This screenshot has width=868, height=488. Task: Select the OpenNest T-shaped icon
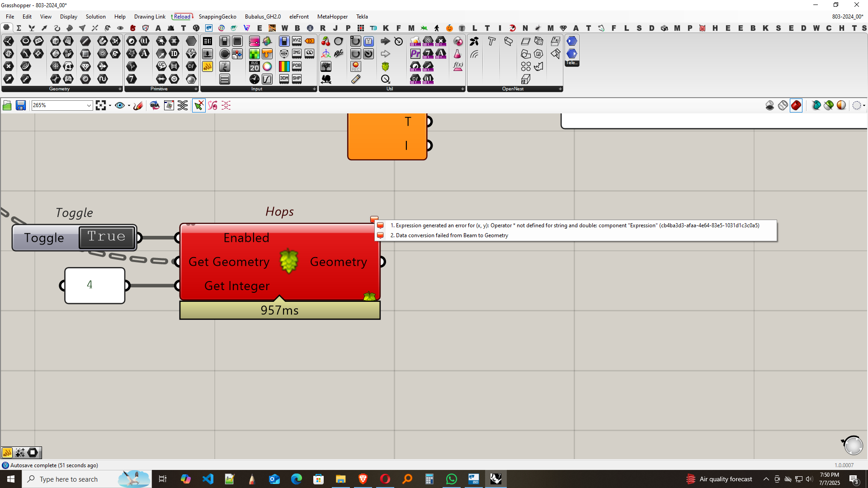tap(491, 41)
